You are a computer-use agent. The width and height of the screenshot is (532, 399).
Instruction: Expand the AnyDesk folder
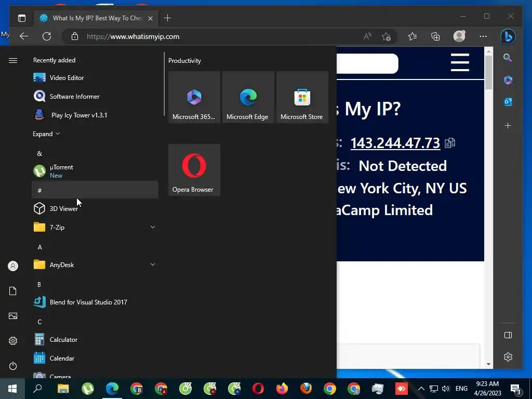click(95, 264)
